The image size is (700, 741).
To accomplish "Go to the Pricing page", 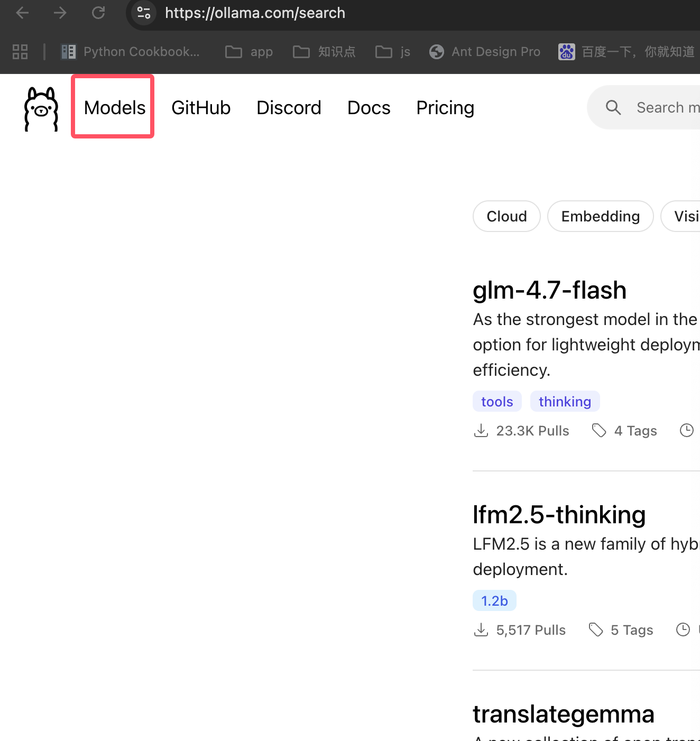I will 445,108.
